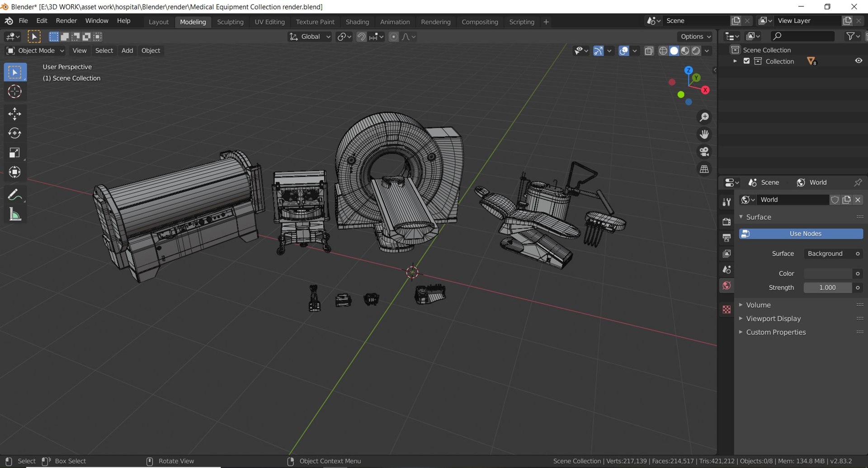The height and width of the screenshot is (468, 868).
Task: Uncheck the Collection checkbox in outliner
Action: (x=746, y=61)
